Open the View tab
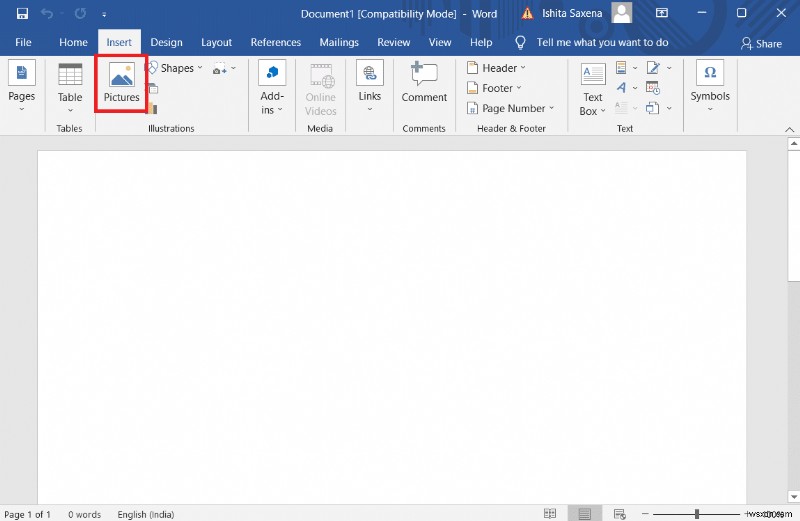800x521 pixels. pos(440,42)
